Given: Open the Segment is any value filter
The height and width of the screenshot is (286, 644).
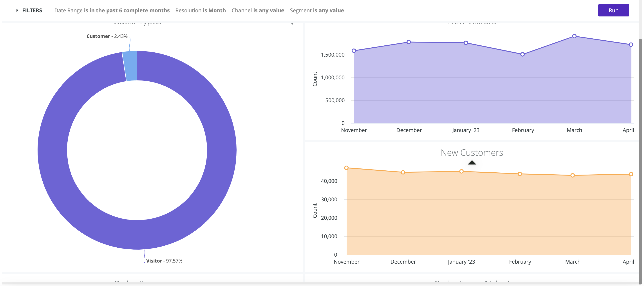Looking at the screenshot, I should pyautogui.click(x=317, y=10).
